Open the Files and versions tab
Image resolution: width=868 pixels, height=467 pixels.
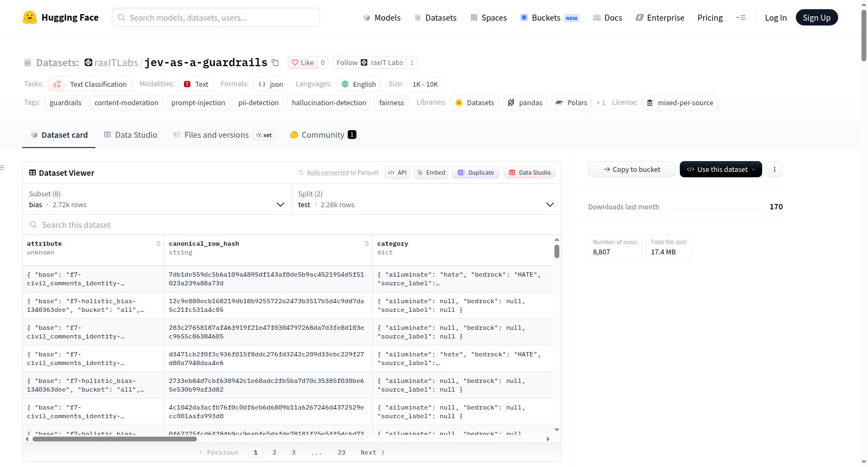[x=224, y=135]
